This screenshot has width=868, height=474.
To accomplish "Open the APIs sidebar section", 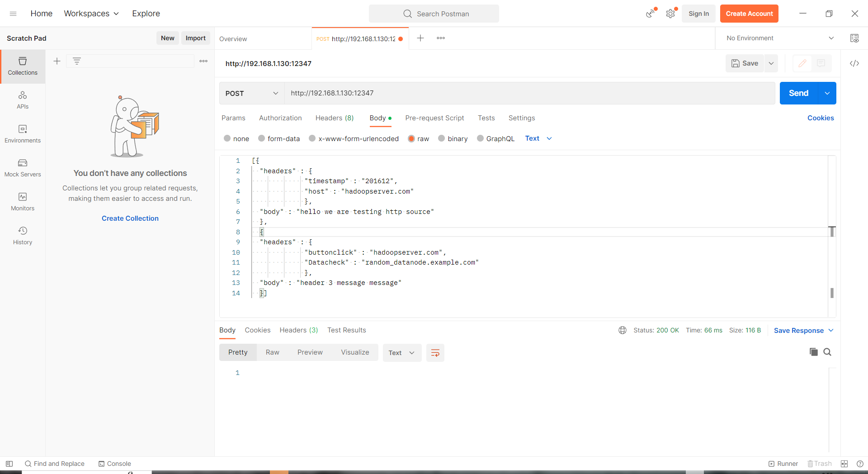I will 23,100.
